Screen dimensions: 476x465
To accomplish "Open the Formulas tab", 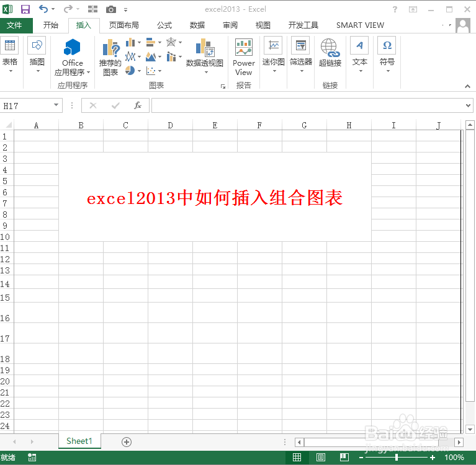I will coord(164,25).
